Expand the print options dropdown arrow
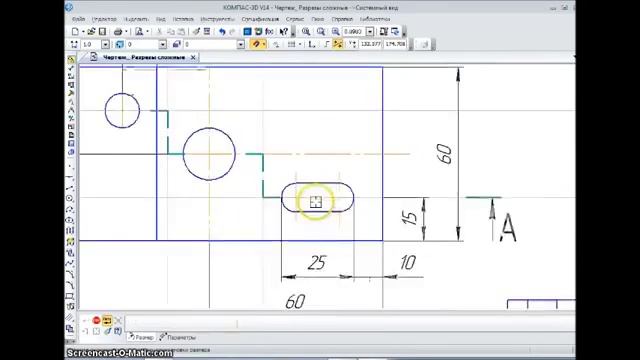Image resolution: width=640 pixels, height=360 pixels. [126, 31]
